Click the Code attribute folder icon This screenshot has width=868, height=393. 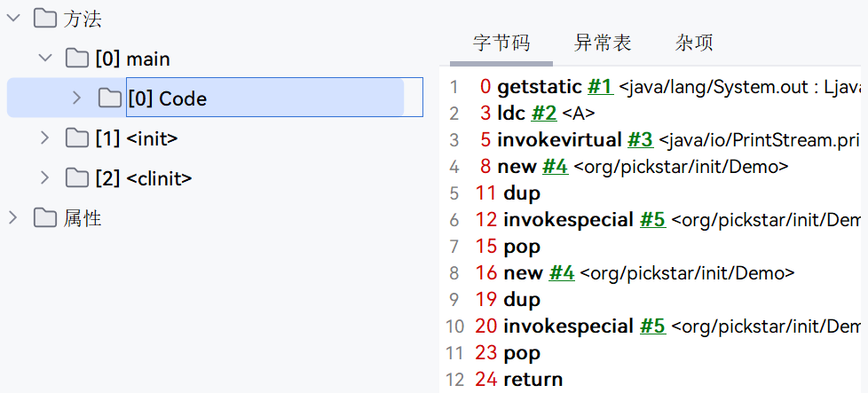(109, 98)
